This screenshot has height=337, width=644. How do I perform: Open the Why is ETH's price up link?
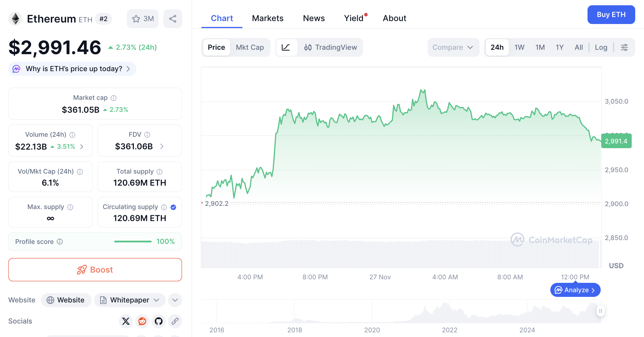[x=72, y=69]
